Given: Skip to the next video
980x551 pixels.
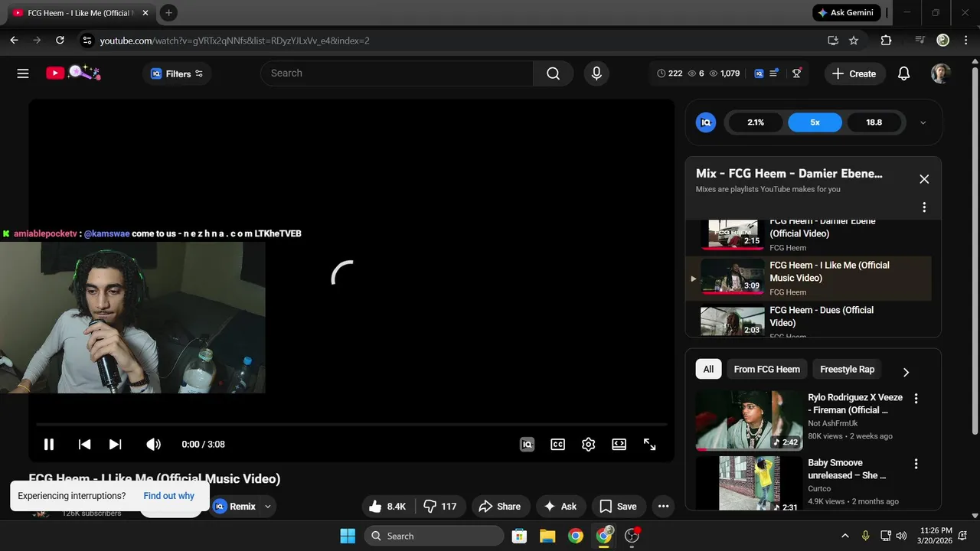Looking at the screenshot, I should [115, 444].
